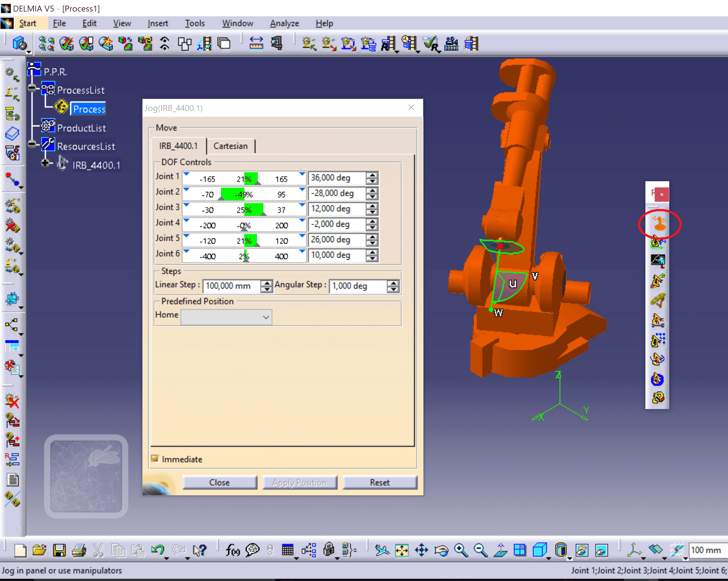Close the floating robot toolbar

[x=661, y=194]
